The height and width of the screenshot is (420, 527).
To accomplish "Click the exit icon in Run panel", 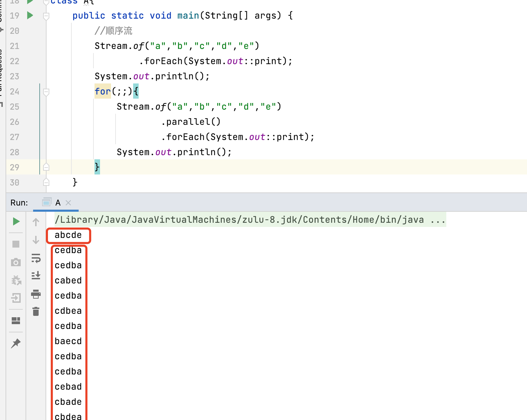I will (x=16, y=298).
